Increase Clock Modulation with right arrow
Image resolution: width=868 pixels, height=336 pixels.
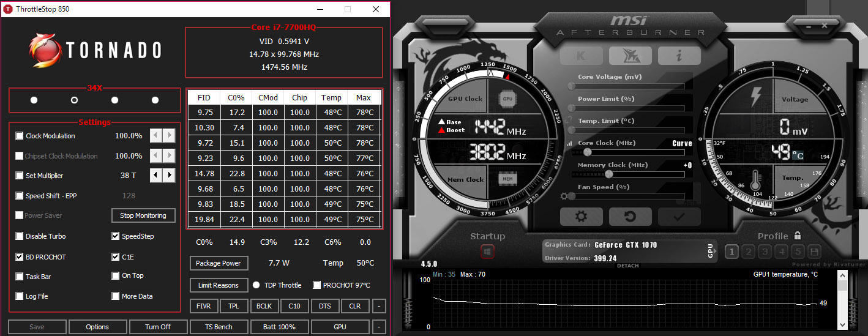pos(169,136)
